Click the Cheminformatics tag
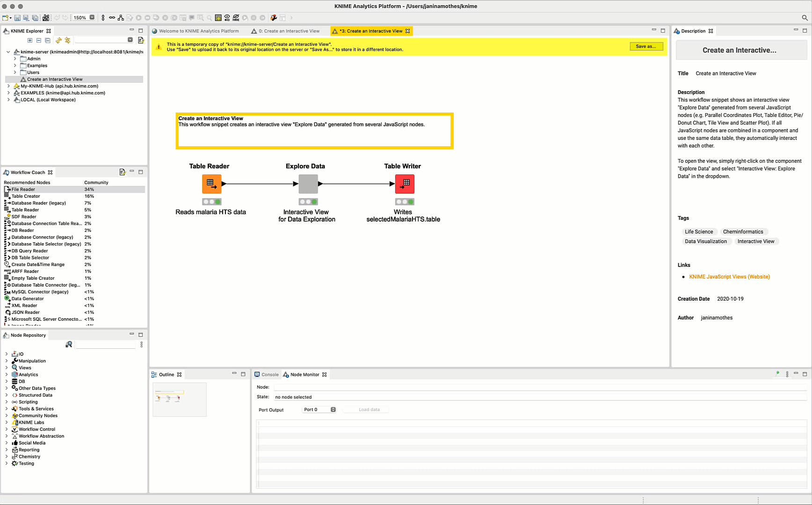This screenshot has height=505, width=812. coord(743,231)
